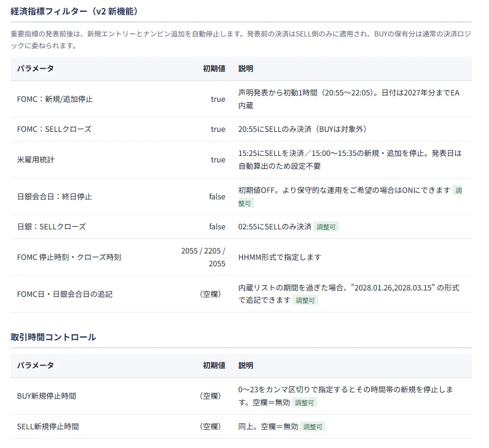Viewport: 489px width, 448px height.
Task: Click the 調整可 badge in SELL新規停止時間 row
Action: (313, 427)
